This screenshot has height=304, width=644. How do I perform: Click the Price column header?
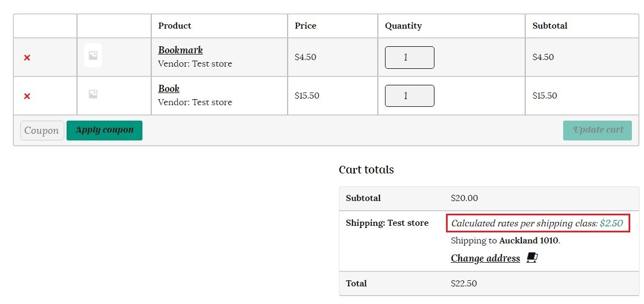coord(305,26)
